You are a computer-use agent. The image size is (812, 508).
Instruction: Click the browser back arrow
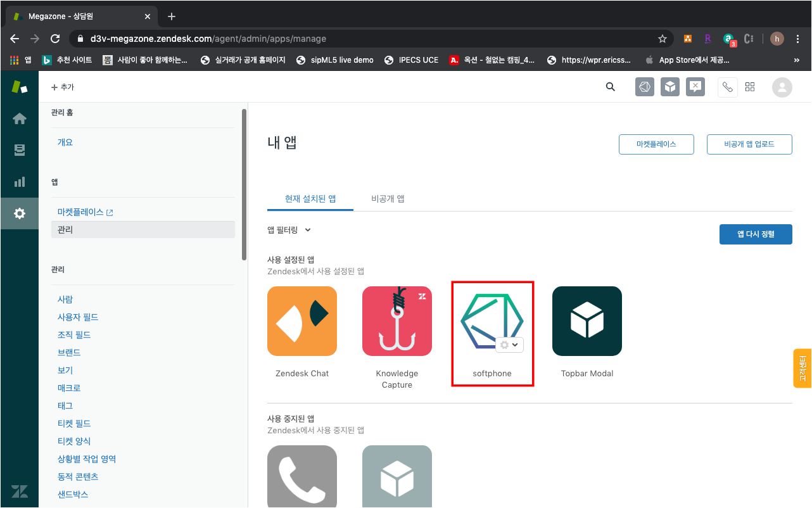tap(15, 39)
